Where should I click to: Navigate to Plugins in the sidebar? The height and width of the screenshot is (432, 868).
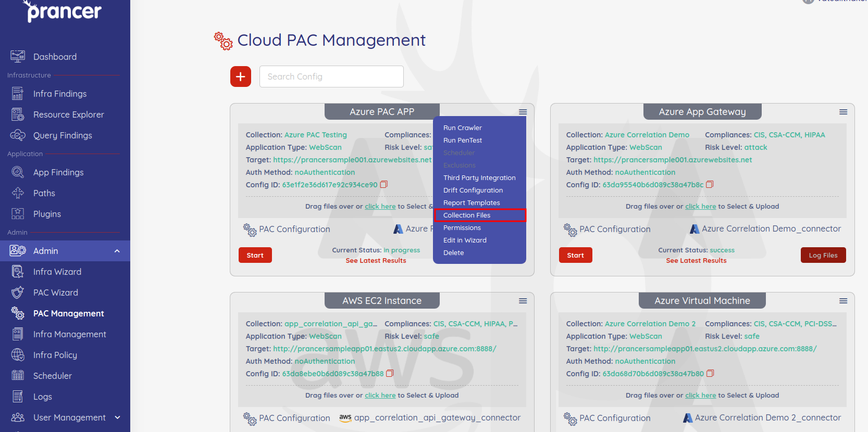pyautogui.click(x=47, y=214)
